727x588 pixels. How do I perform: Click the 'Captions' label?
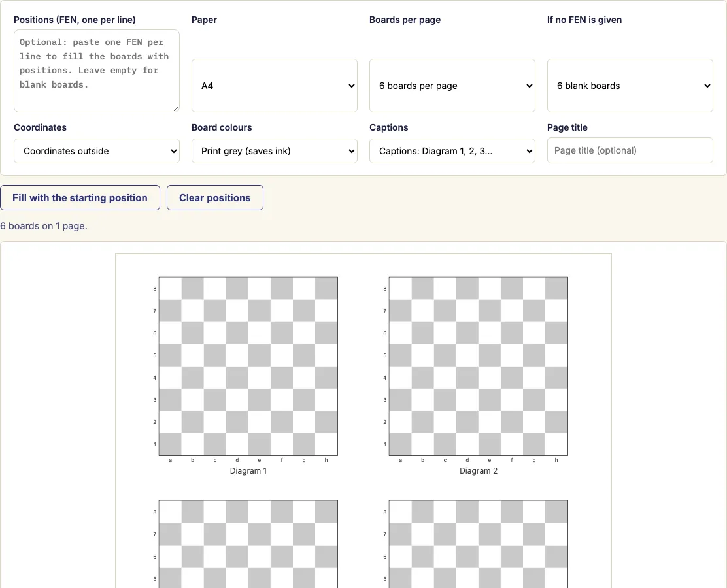[388, 127]
